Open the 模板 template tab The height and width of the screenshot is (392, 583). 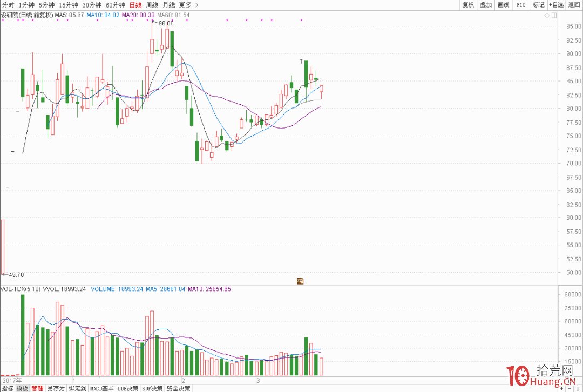point(22,388)
